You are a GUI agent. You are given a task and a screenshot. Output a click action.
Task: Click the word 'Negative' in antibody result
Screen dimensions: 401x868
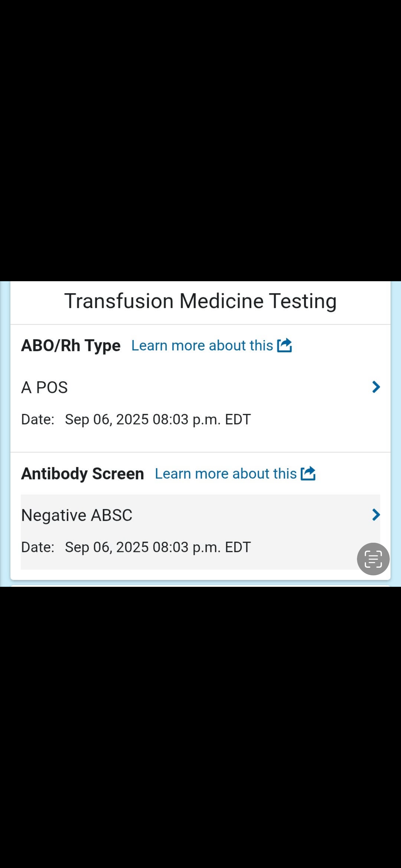54,515
